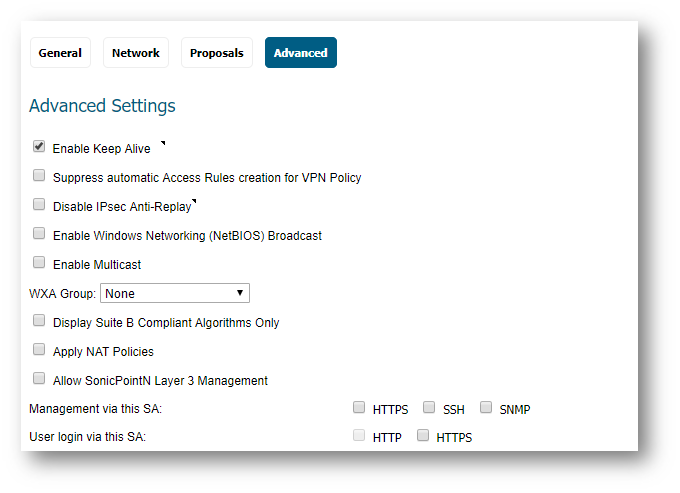Open the WXA Group dropdown

coord(175,293)
